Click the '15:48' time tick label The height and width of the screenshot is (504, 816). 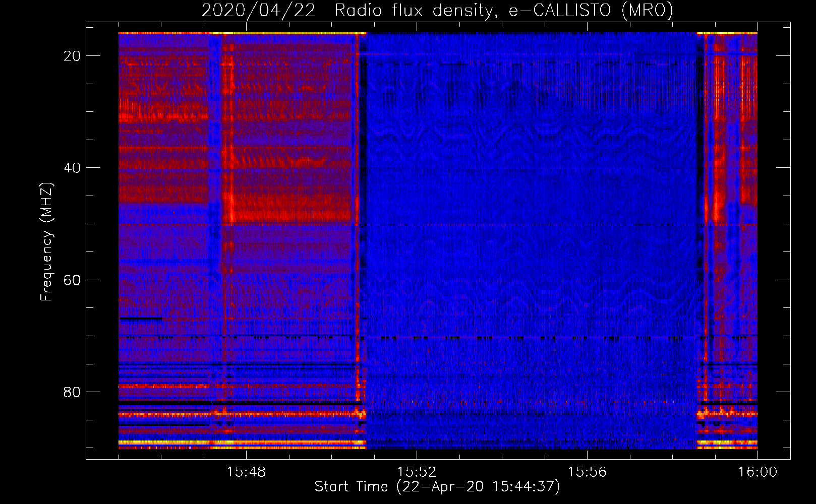click(x=246, y=472)
